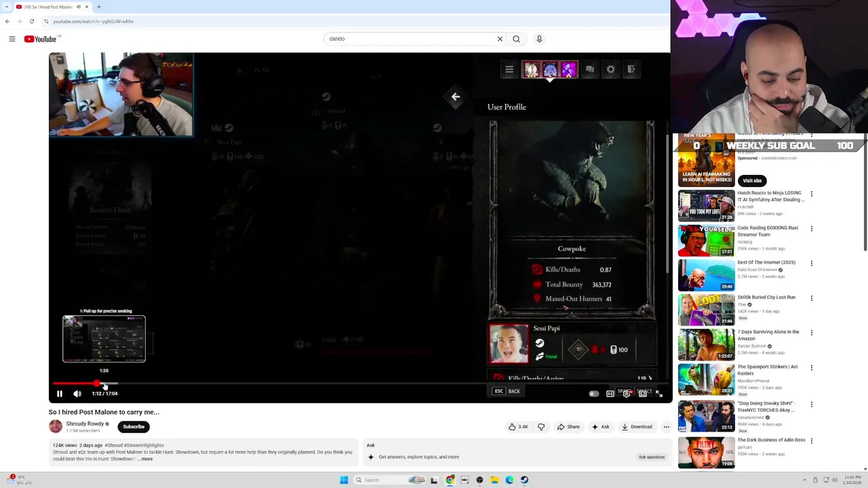Open a new browser tab
Image resolution: width=868 pixels, height=488 pixels.
(x=98, y=7)
